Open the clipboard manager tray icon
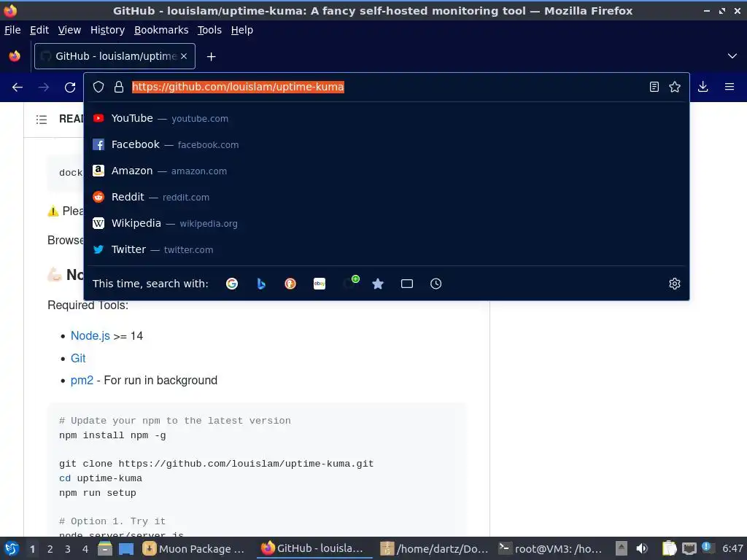 coord(669,548)
